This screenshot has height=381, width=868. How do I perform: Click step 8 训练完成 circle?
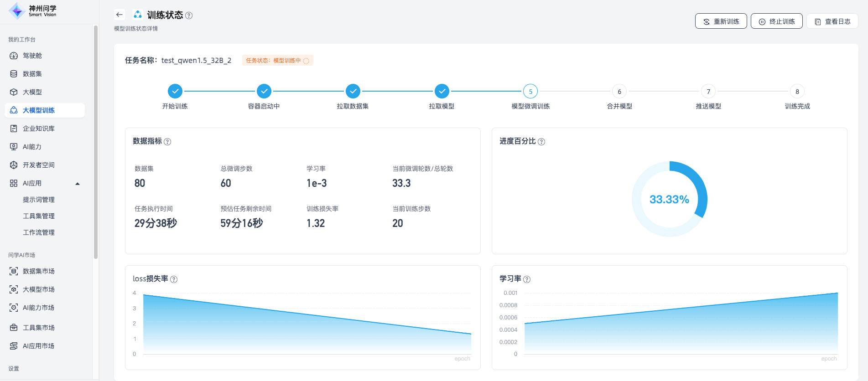[x=797, y=92]
